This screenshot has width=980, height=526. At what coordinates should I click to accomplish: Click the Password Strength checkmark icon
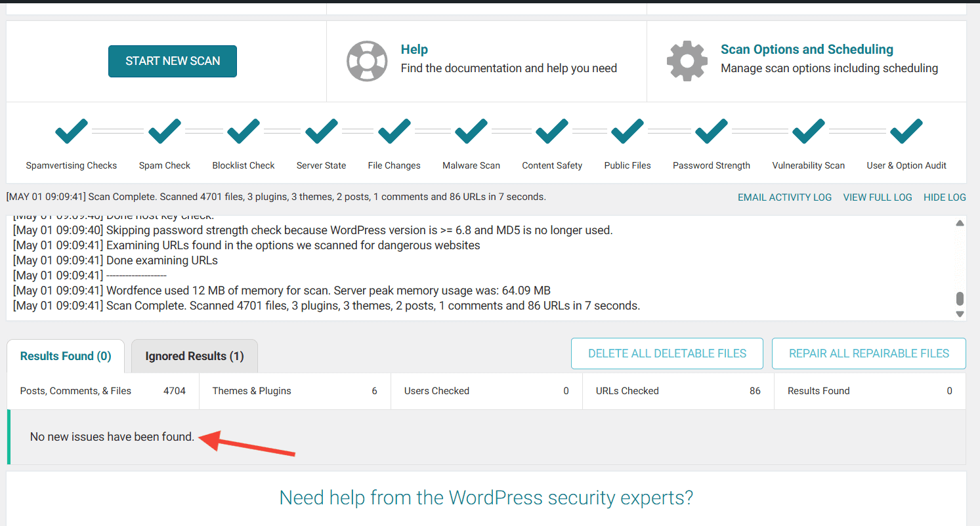[x=712, y=131]
